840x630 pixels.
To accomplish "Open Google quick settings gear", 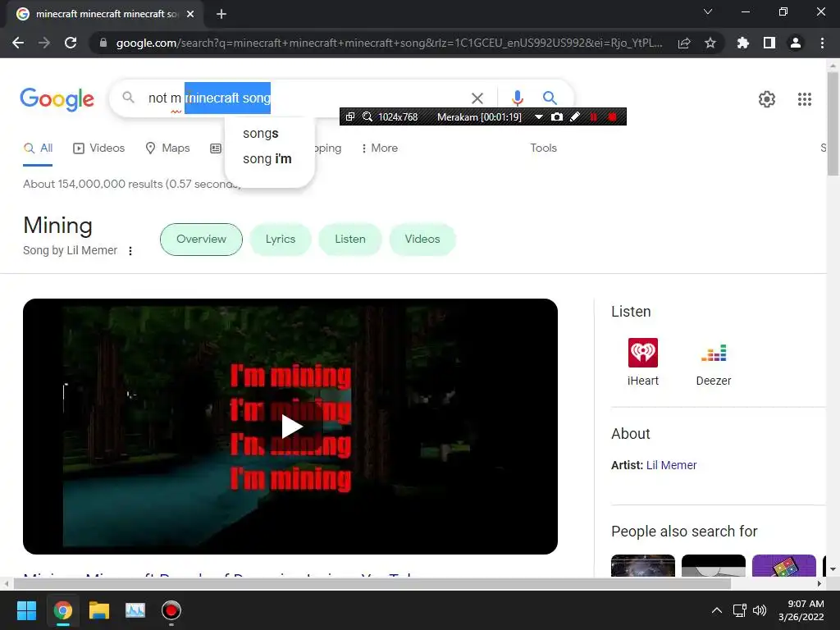I will [x=767, y=99].
